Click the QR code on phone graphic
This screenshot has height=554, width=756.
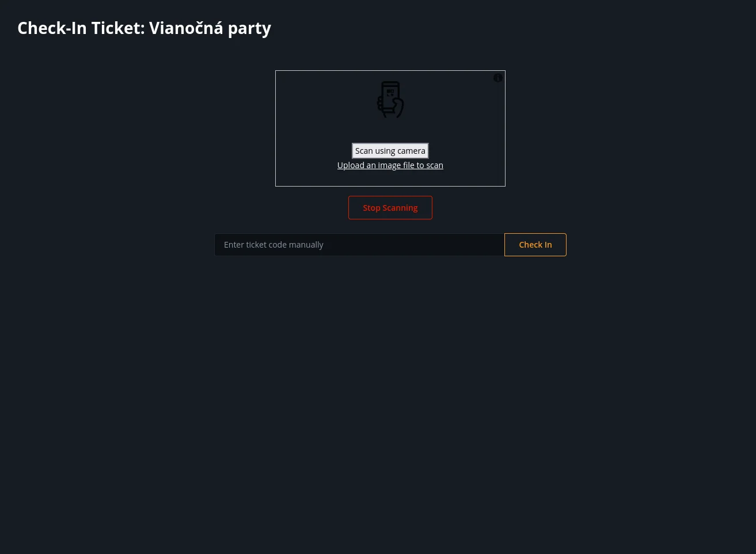click(x=390, y=92)
